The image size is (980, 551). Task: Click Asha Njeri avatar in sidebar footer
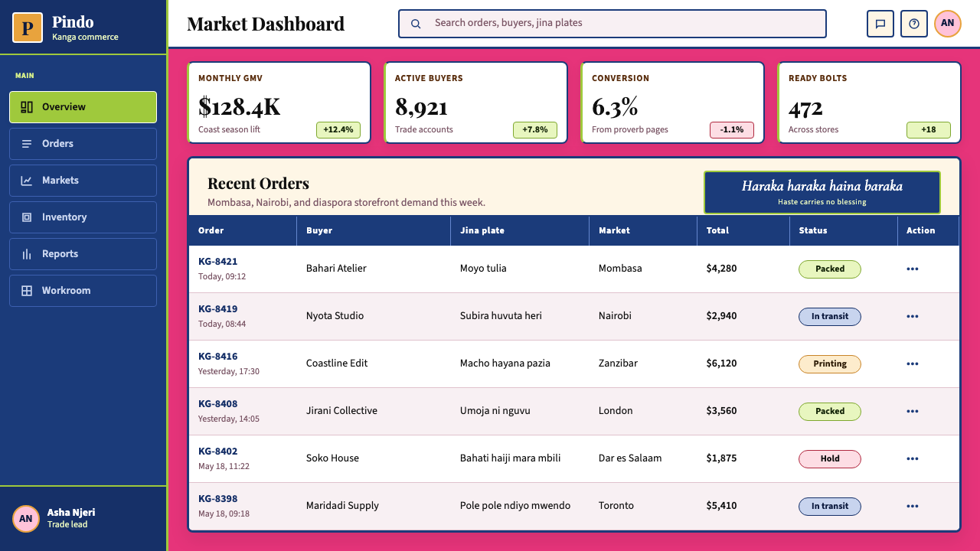pyautogui.click(x=26, y=519)
